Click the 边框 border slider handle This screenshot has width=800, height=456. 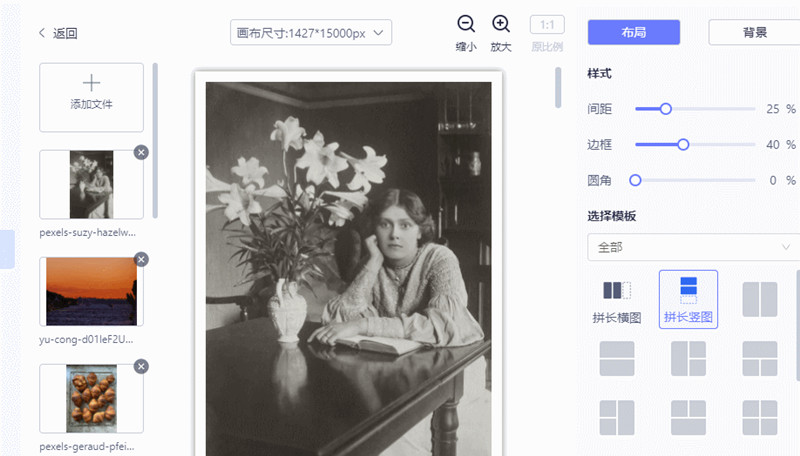(x=683, y=144)
